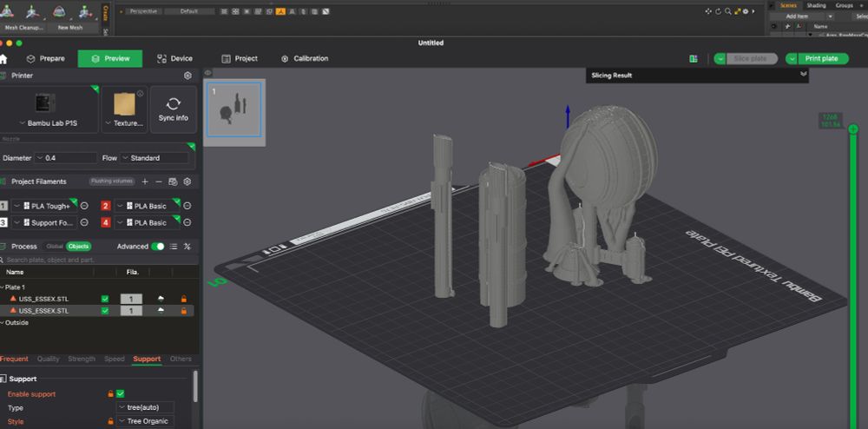The height and width of the screenshot is (429, 868).
Task: Open project filaments settings gear
Action: pos(187,181)
